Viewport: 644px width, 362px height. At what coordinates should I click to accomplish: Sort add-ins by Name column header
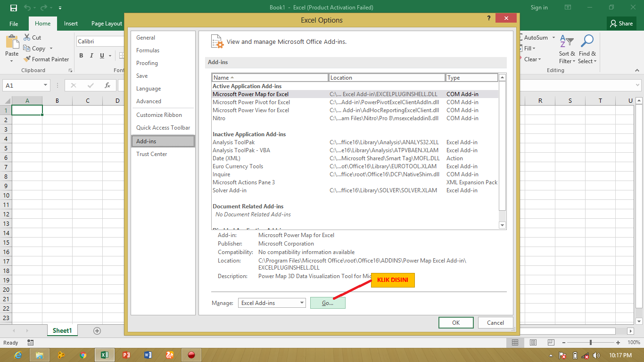tap(270, 78)
